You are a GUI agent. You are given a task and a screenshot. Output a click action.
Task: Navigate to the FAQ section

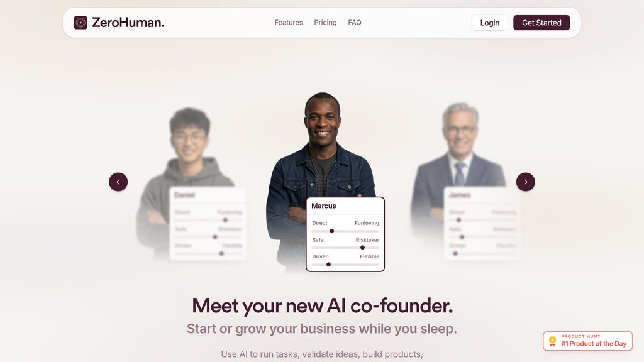point(355,23)
